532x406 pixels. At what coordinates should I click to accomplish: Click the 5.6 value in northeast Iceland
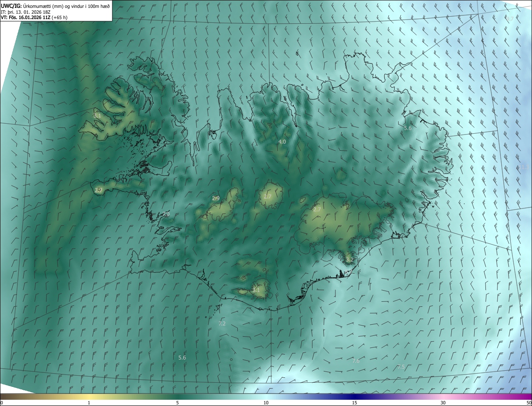pyautogui.click(x=408, y=128)
